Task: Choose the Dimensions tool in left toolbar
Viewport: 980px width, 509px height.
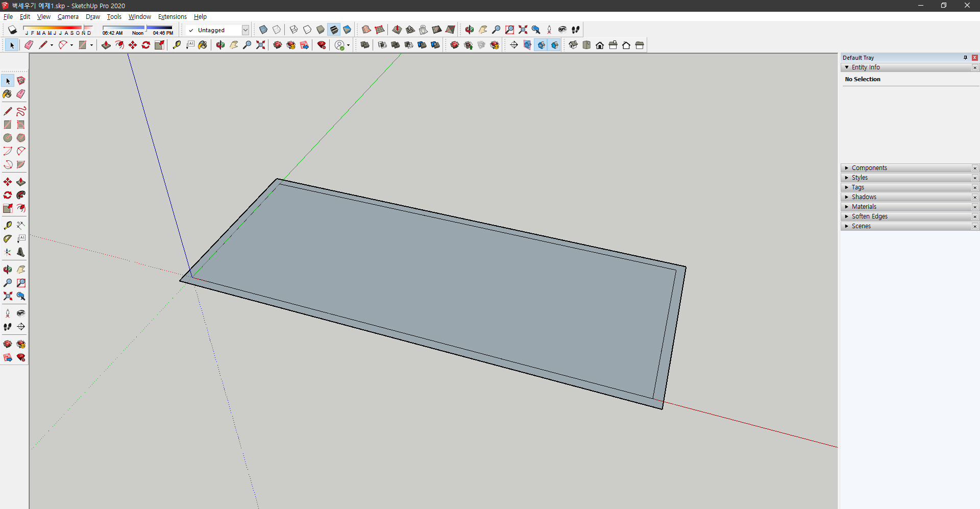Action: point(21,225)
